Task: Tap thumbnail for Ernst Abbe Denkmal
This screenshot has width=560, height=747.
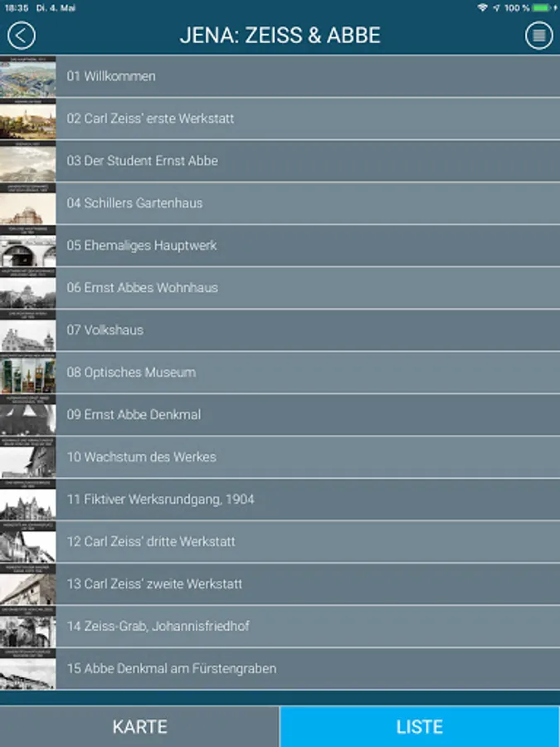Action: [x=27, y=414]
